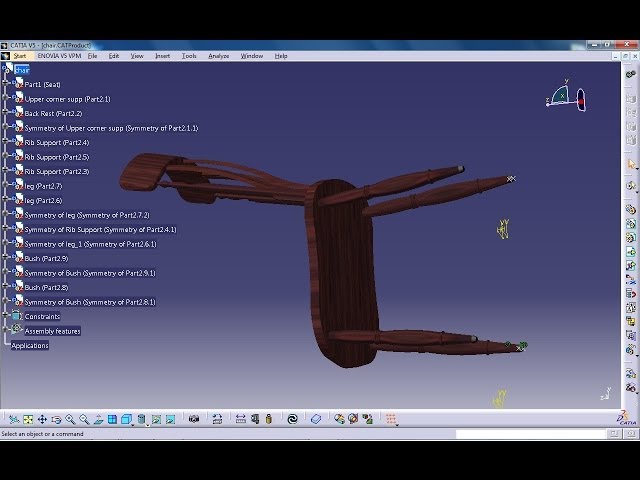The height and width of the screenshot is (480, 640).
Task: Select the Rotate view tool
Action: (56, 419)
